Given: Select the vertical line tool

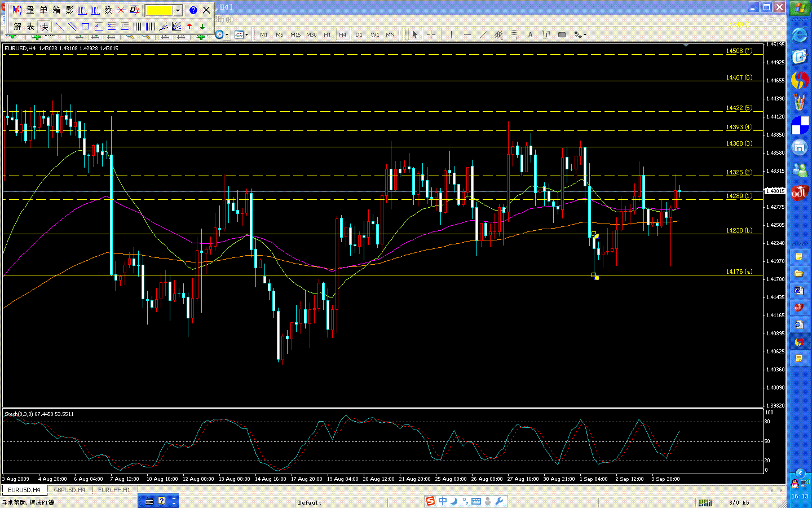Looking at the screenshot, I should [x=451, y=35].
